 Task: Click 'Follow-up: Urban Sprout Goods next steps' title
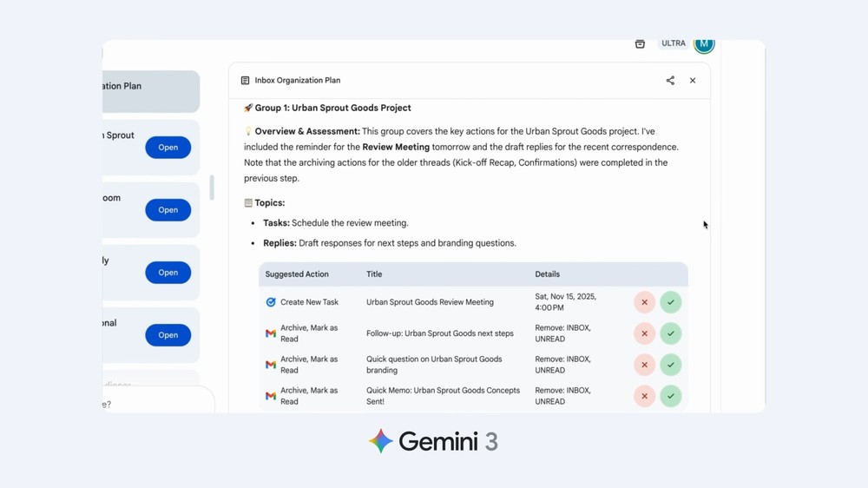point(439,333)
